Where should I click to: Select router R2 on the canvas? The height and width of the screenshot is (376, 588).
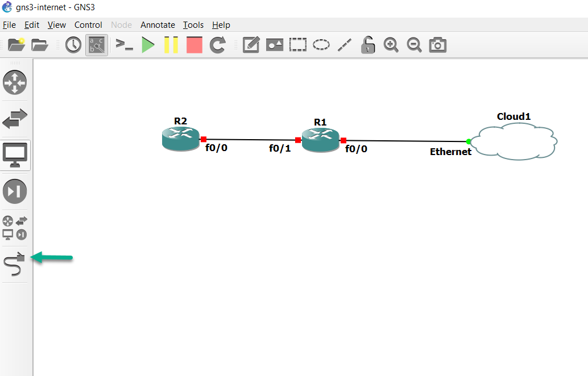point(180,139)
